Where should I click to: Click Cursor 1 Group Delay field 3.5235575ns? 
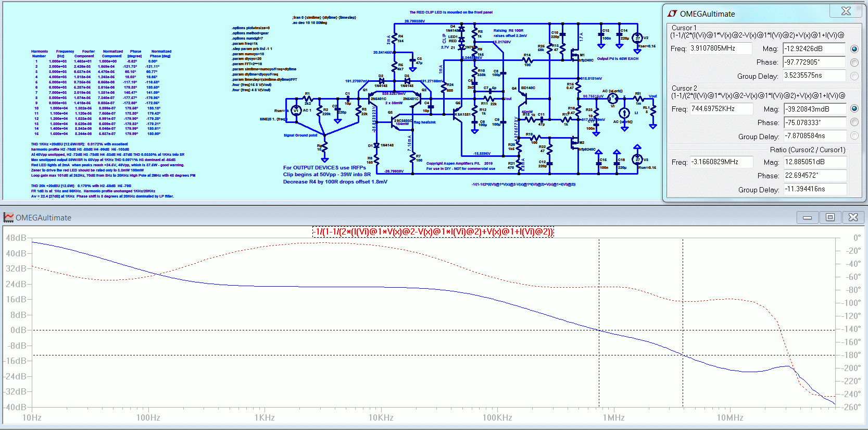pyautogui.click(x=814, y=76)
